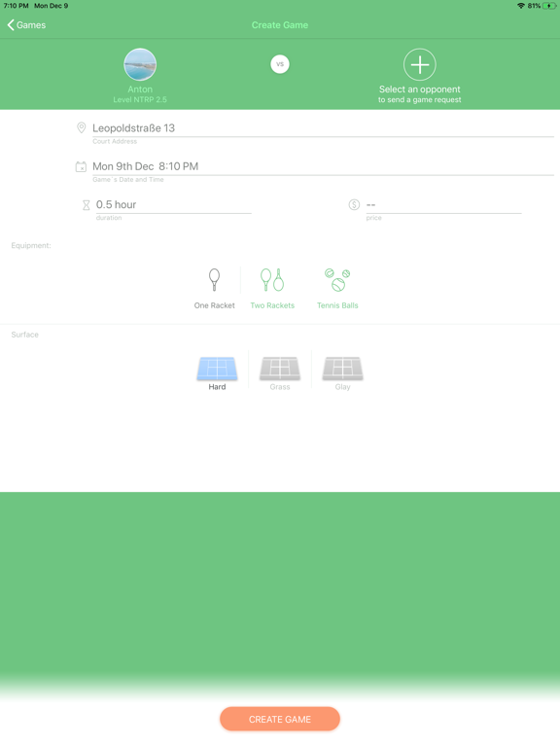Viewport: 560px width, 747px height.
Task: Click the dollar price icon
Action: click(x=354, y=205)
